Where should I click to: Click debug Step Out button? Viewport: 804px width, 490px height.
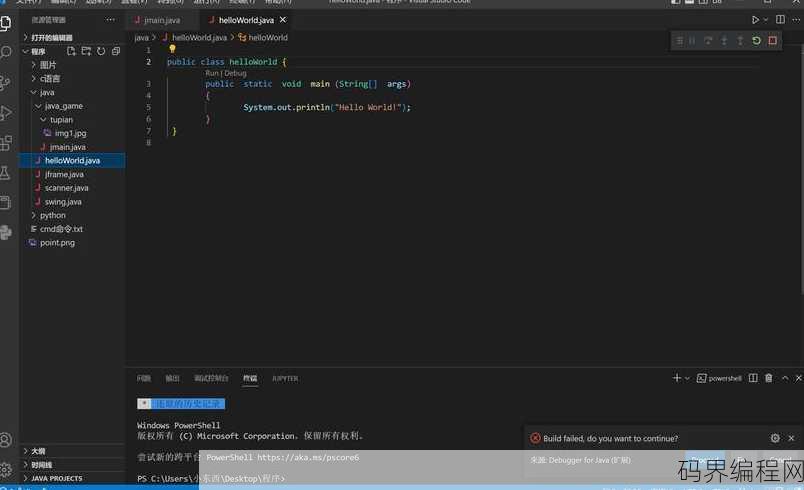pos(740,40)
